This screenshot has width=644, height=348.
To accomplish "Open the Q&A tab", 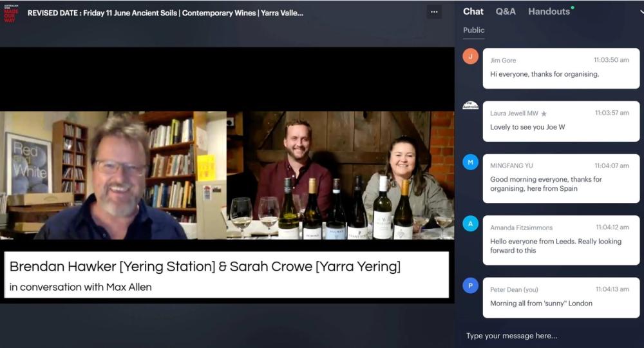I will 506,12.
